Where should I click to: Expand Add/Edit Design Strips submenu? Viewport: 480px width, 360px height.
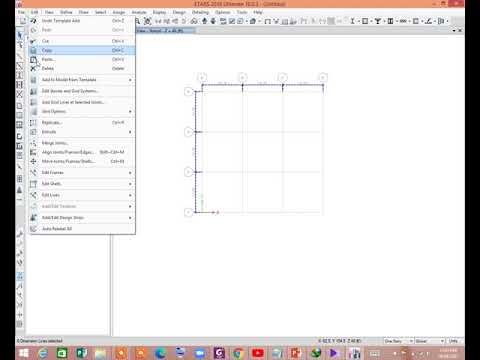(82, 218)
